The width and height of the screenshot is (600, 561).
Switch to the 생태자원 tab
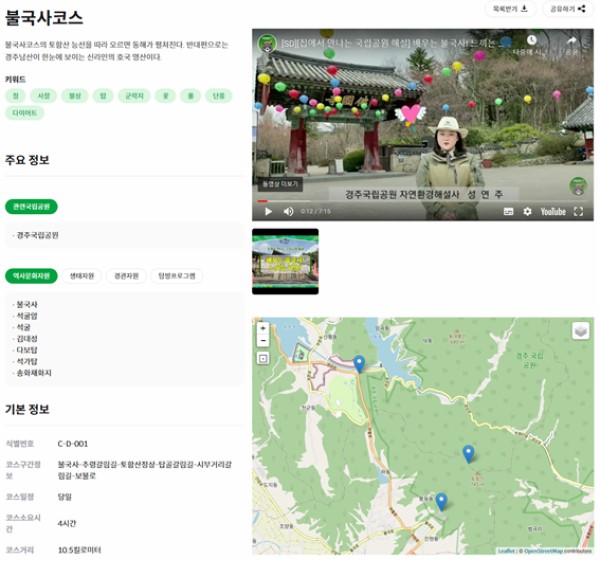(82, 276)
